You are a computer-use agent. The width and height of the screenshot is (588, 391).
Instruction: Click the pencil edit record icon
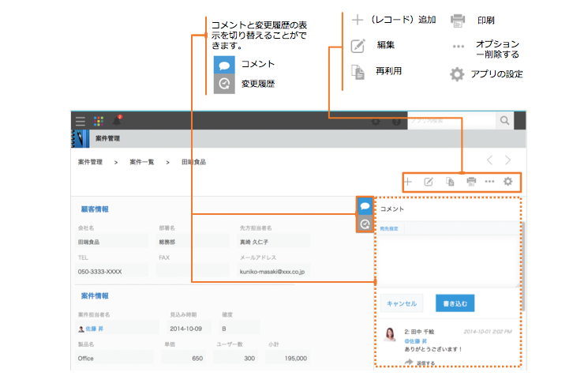pos(429,182)
